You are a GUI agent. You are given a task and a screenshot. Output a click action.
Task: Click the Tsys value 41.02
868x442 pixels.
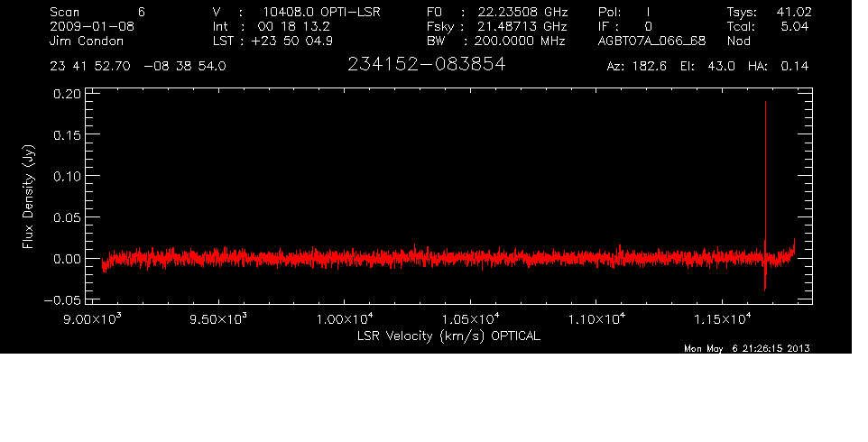(x=794, y=12)
